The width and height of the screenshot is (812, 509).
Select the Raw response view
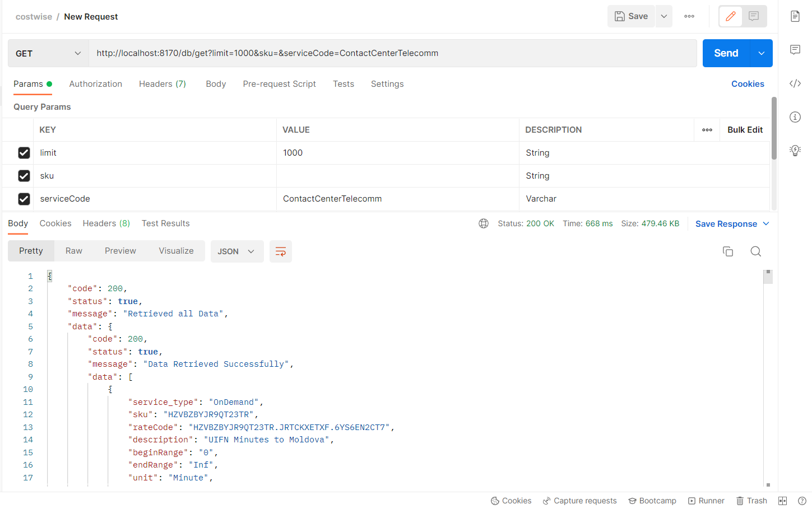74,251
